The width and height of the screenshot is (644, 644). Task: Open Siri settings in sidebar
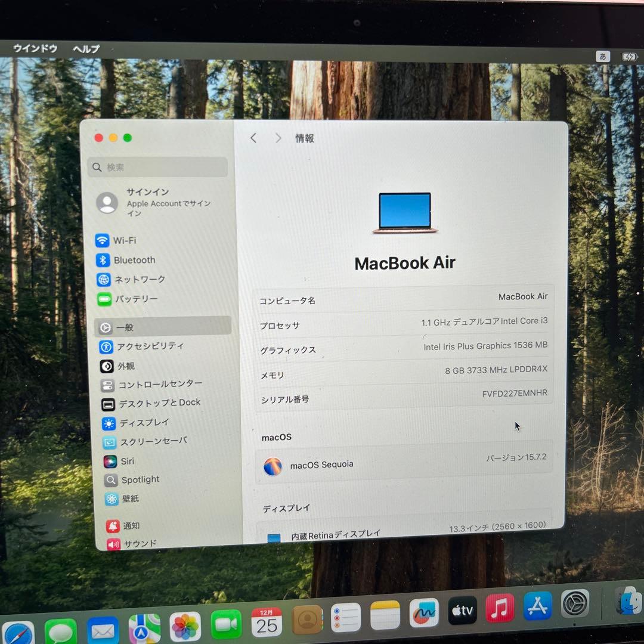point(119,461)
